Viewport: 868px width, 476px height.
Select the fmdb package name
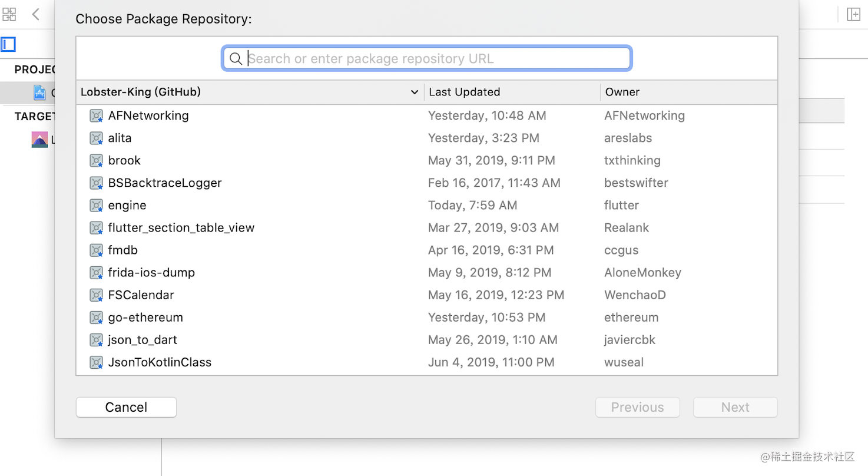pyautogui.click(x=122, y=250)
